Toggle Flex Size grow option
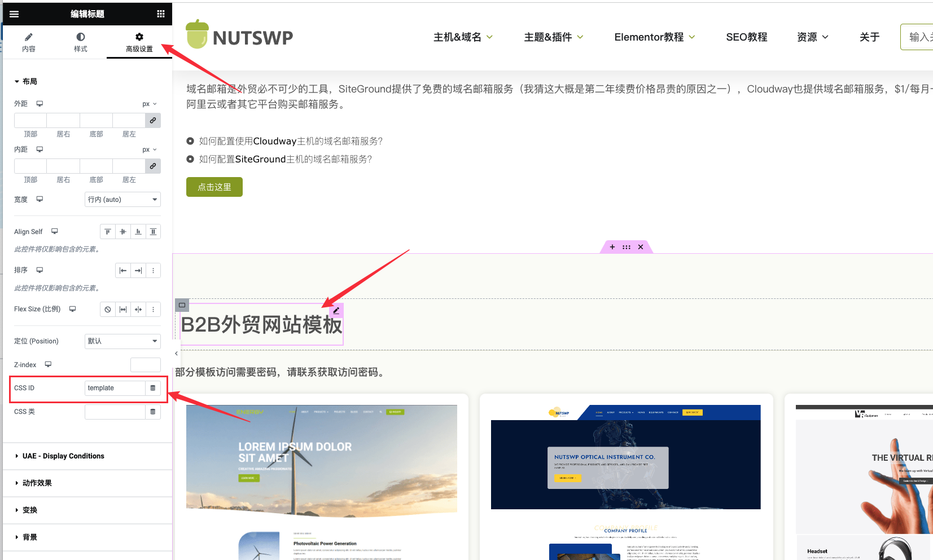Screen dimensions: 933x560 [x=123, y=309]
